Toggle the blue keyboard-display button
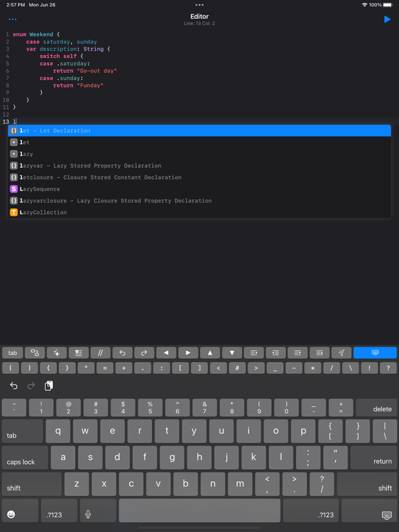The height and width of the screenshot is (532, 399). [375, 353]
